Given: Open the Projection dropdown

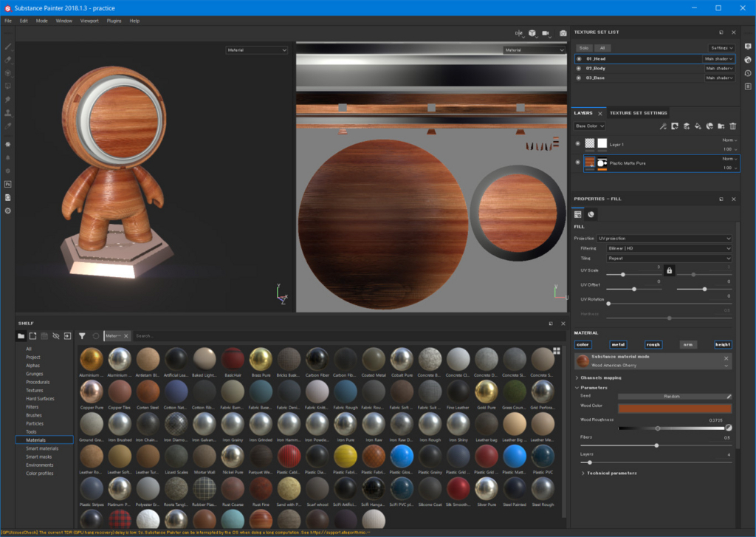Looking at the screenshot, I should tap(664, 239).
